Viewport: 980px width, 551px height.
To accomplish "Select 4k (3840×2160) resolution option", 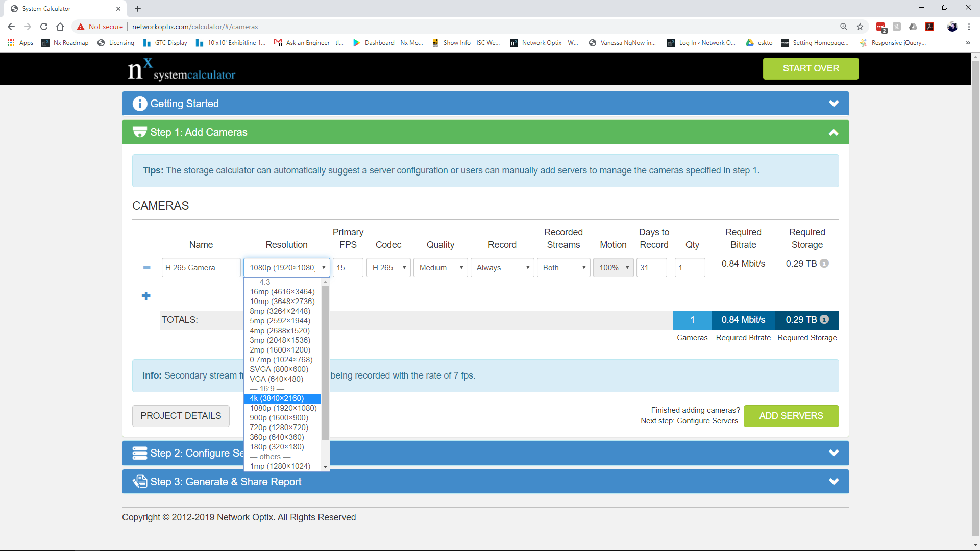I will 282,398.
